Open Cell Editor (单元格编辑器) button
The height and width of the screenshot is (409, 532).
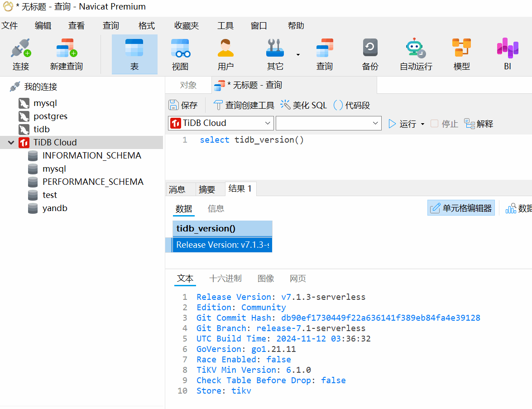461,208
